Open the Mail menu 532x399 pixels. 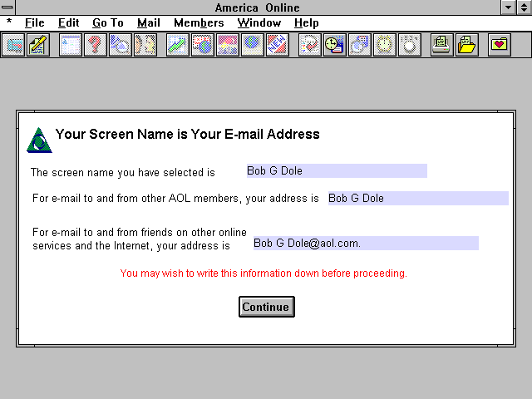coord(149,22)
